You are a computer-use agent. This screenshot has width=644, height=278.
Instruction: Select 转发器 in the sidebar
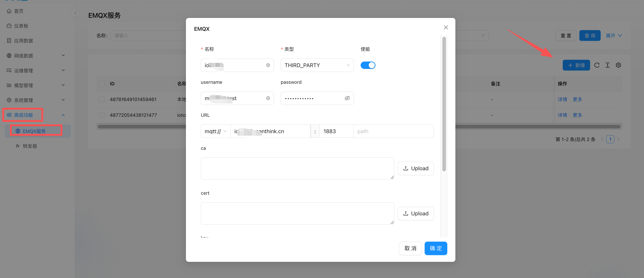click(30, 146)
